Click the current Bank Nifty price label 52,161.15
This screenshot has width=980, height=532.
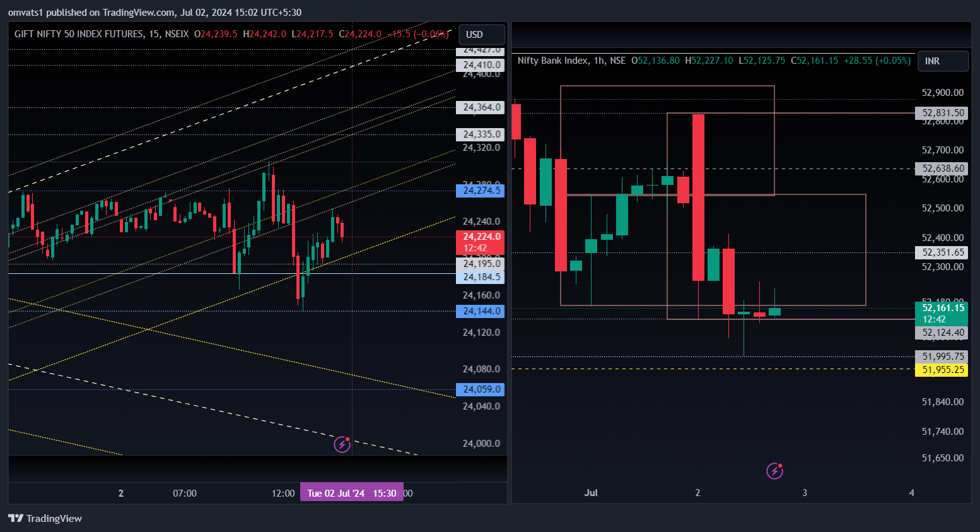(x=942, y=314)
